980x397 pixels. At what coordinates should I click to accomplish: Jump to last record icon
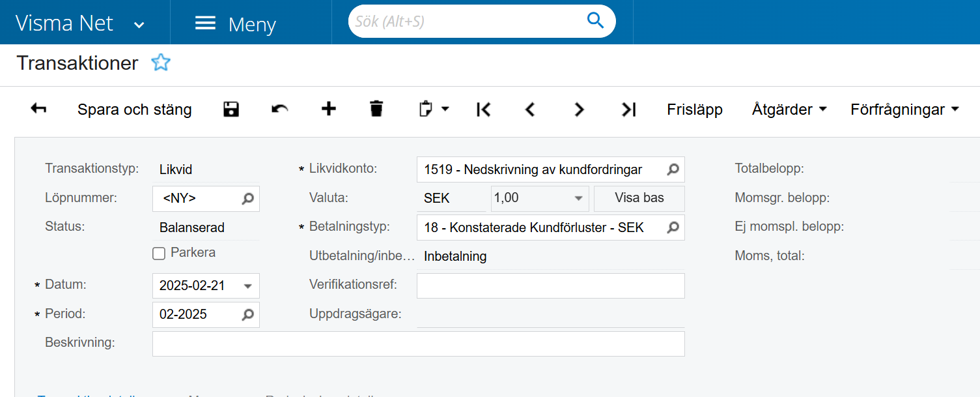click(x=628, y=110)
